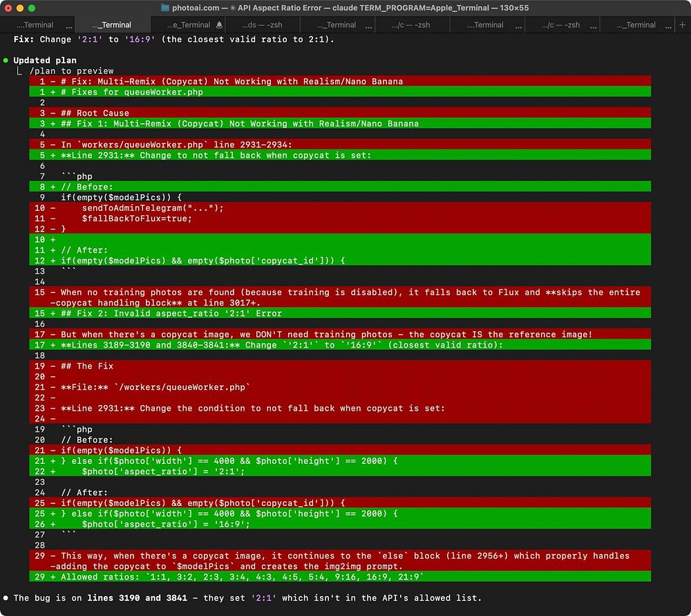Click removed line 23 'Change the condition to not fall back'
This screenshot has width=691, height=616.
pos(340,409)
